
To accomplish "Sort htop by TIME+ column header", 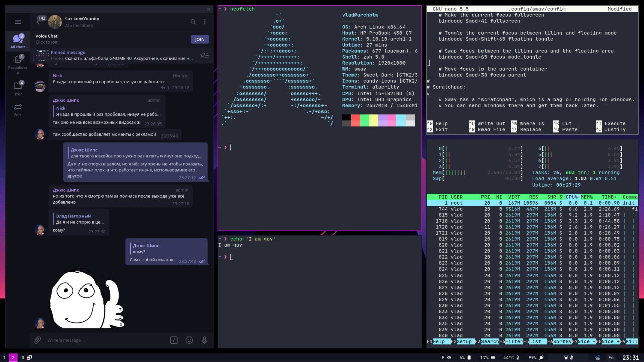I will click(609, 197).
